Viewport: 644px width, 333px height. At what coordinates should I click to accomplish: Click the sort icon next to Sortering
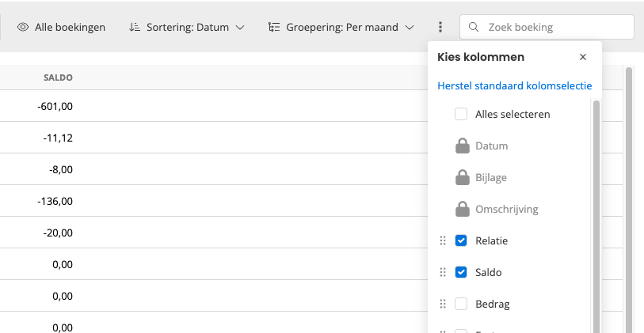pos(135,27)
